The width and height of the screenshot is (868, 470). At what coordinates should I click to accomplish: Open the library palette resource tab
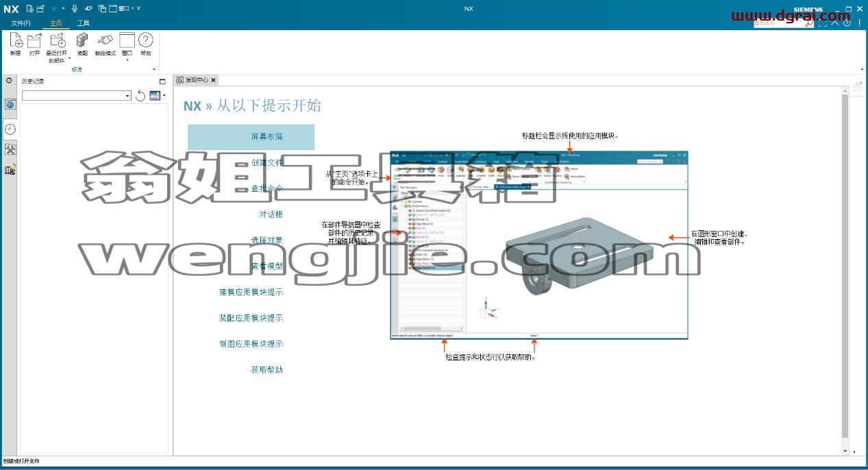pyautogui.click(x=10, y=170)
